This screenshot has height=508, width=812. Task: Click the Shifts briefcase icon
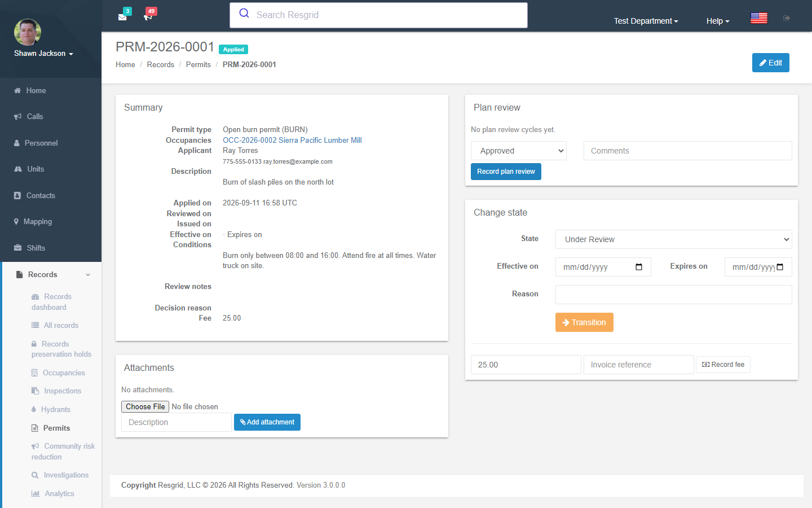pos(17,248)
